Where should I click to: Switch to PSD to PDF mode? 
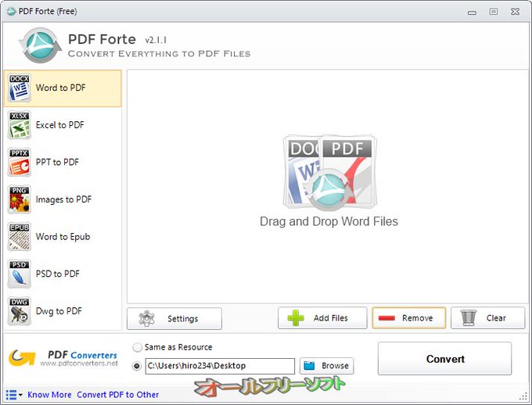(63, 274)
